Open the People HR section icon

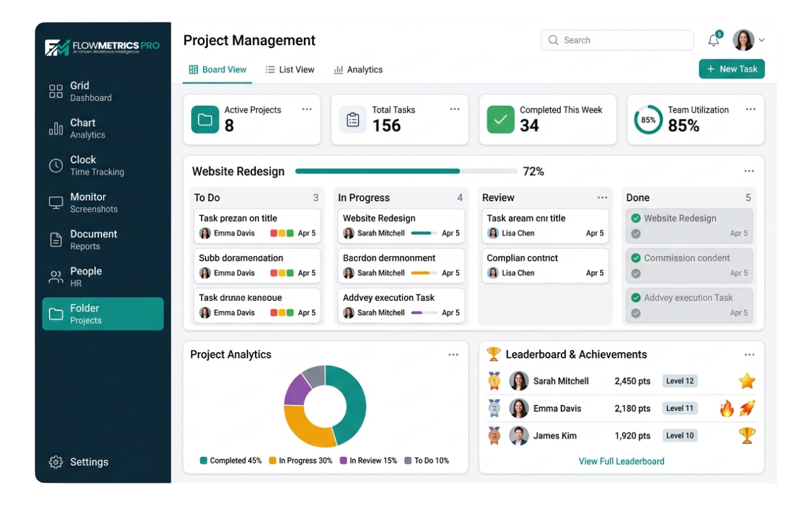click(56, 277)
